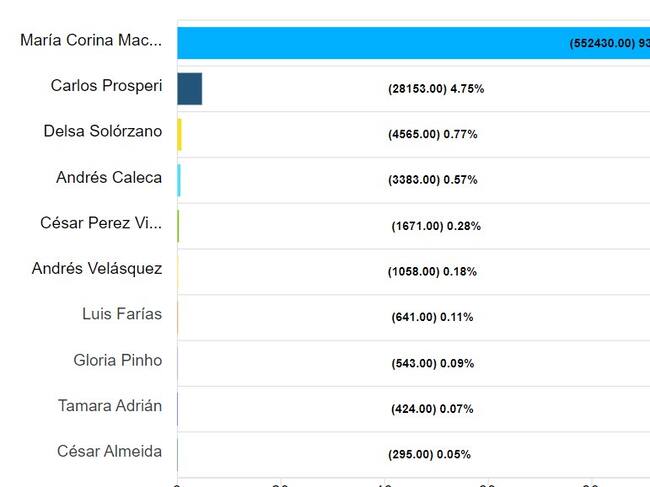This screenshot has width=650, height=487.
Task: Click the (28153.00) 4.75% value label
Action: [x=436, y=89]
